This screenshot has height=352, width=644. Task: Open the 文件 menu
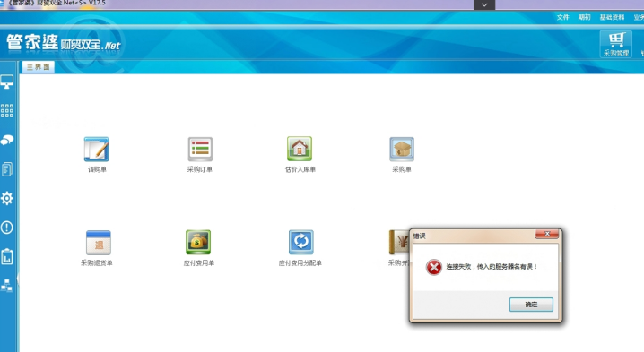pyautogui.click(x=562, y=17)
